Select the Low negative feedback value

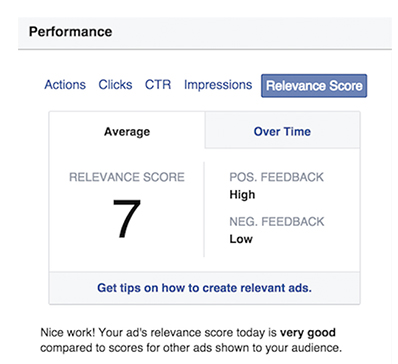(241, 239)
